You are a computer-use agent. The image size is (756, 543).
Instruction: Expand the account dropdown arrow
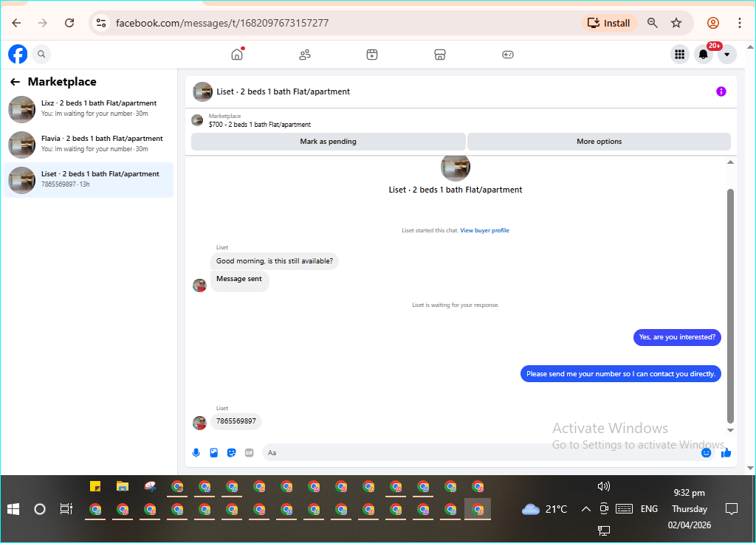pos(726,55)
